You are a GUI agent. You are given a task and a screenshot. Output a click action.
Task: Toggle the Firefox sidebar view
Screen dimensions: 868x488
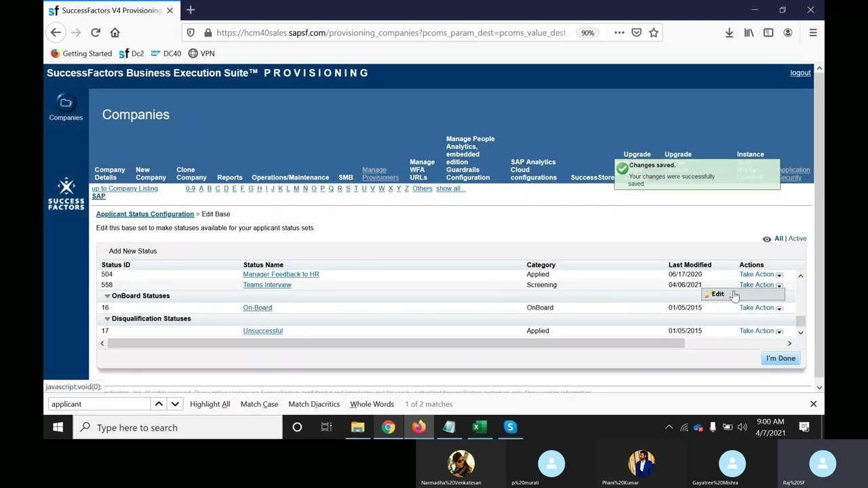[768, 33]
